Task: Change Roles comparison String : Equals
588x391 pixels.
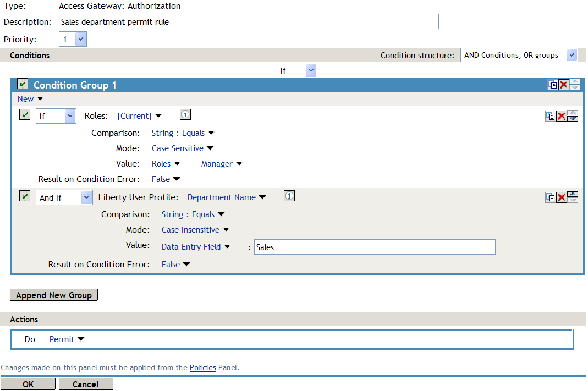Action: 183,133
